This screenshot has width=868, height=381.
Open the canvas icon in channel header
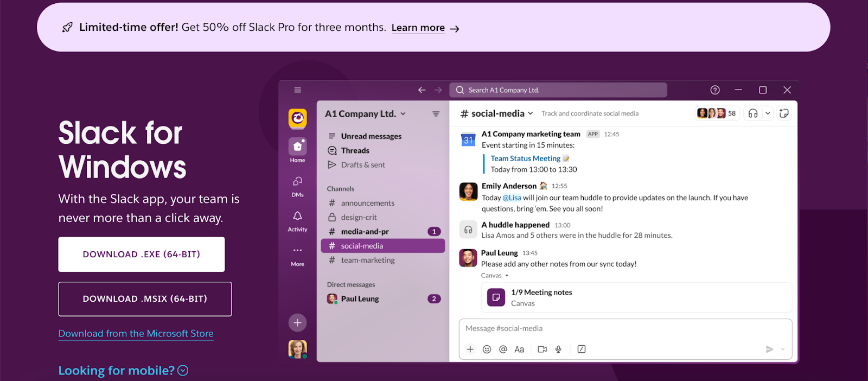pos(784,113)
